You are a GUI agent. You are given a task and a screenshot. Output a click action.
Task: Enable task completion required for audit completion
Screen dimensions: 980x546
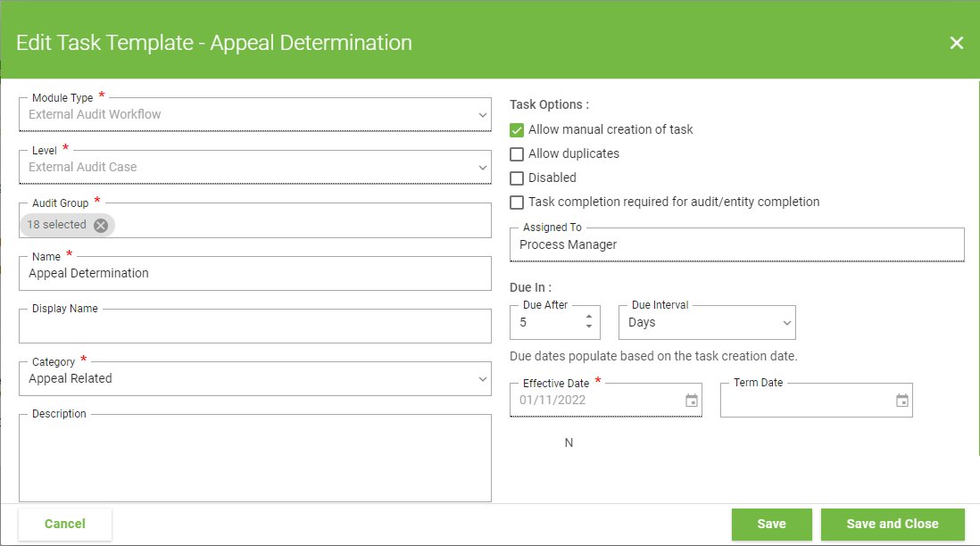pyautogui.click(x=516, y=202)
